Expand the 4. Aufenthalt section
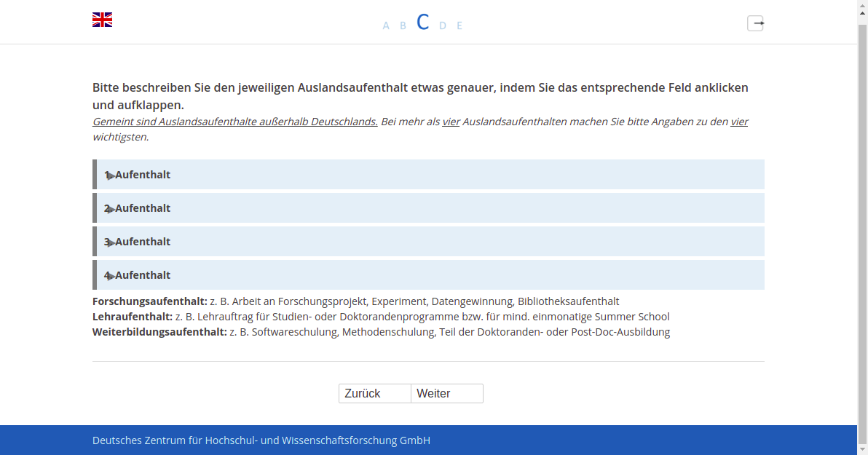The height and width of the screenshot is (455, 868). (428, 275)
